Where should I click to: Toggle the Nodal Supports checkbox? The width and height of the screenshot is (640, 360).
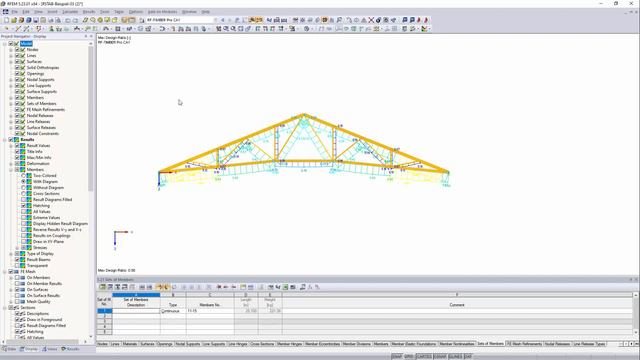[x=18, y=80]
